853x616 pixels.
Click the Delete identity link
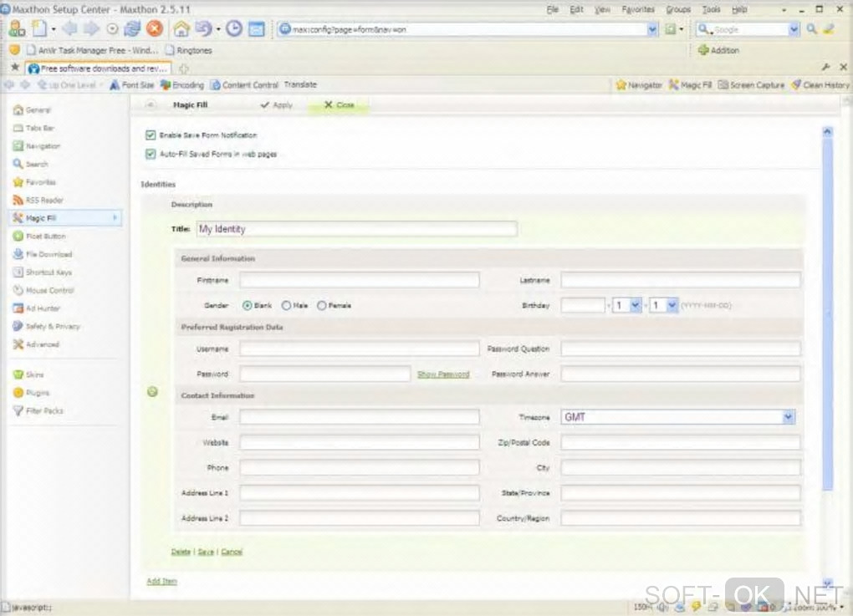[x=181, y=552]
